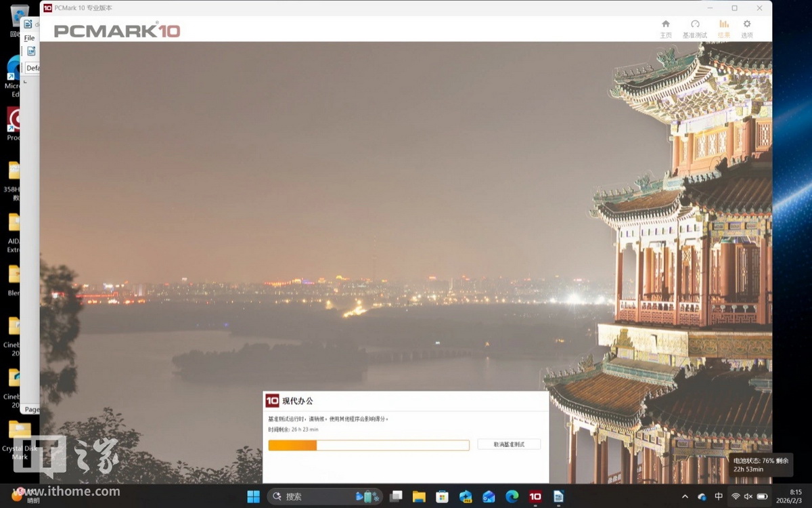Open File Explorer from the taskbar
Image resolution: width=812 pixels, height=508 pixels.
pos(419,496)
